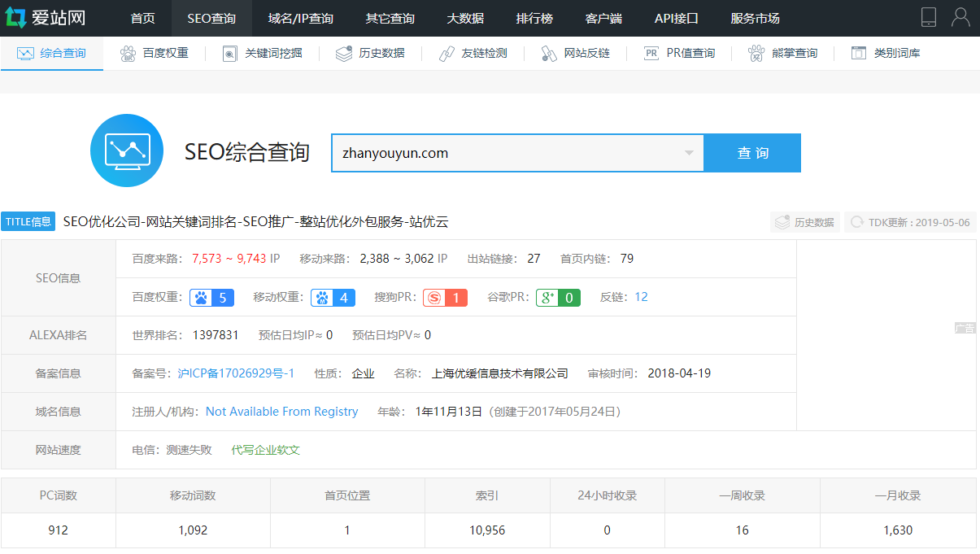Switch to the 网站反链 tab
The height and width of the screenshot is (554, 980).
click(575, 54)
